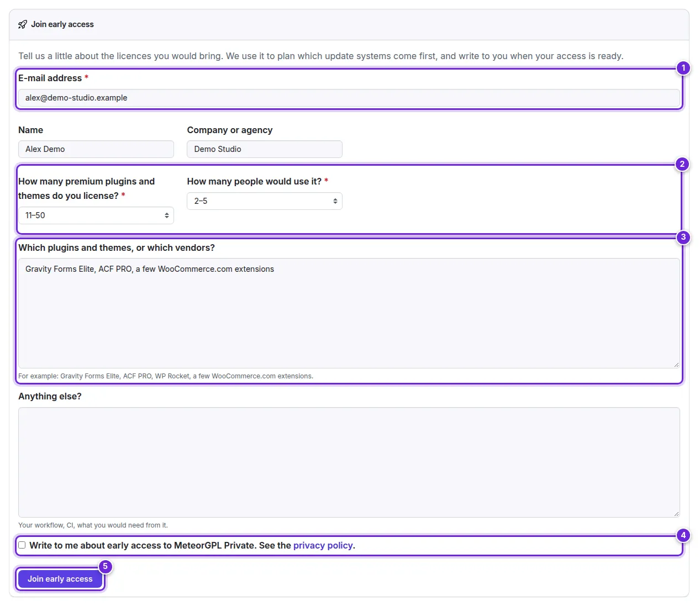Click the resize handle of the Anything else textarea
700x606 pixels.
click(676, 514)
